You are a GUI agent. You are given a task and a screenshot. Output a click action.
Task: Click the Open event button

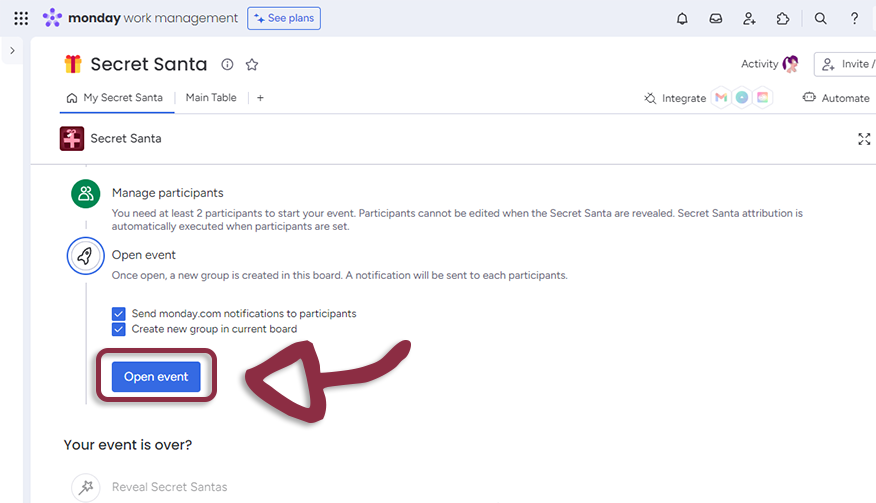[156, 377]
